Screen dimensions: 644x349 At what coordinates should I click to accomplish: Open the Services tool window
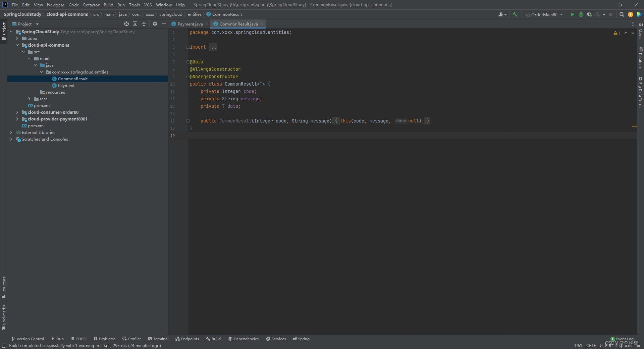pos(276,339)
